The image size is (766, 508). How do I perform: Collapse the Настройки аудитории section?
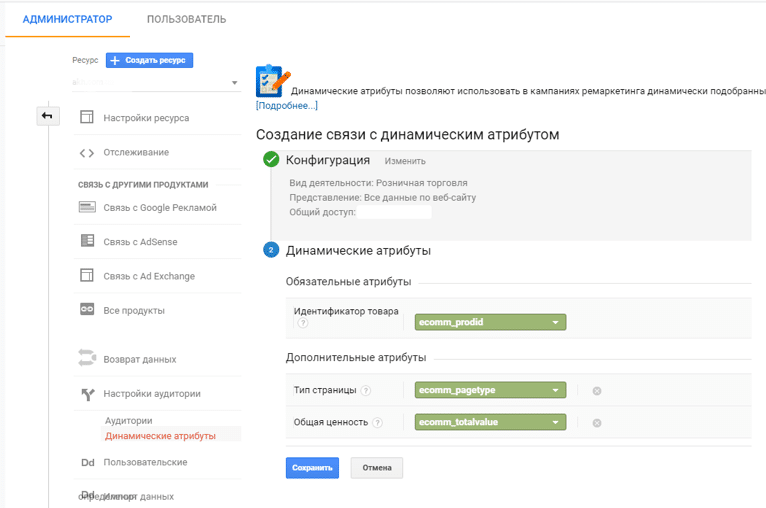pyautogui.click(x=152, y=394)
